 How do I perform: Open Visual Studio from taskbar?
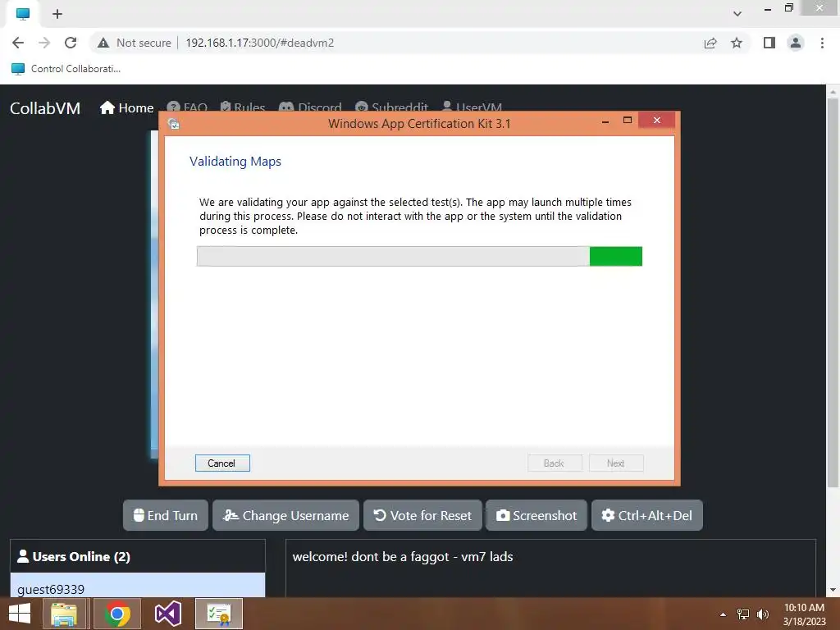[x=167, y=614]
